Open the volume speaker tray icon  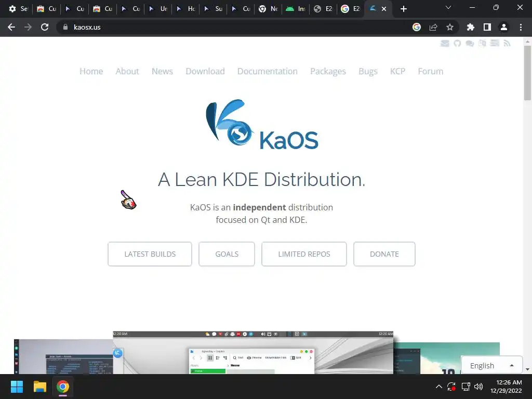(478, 387)
